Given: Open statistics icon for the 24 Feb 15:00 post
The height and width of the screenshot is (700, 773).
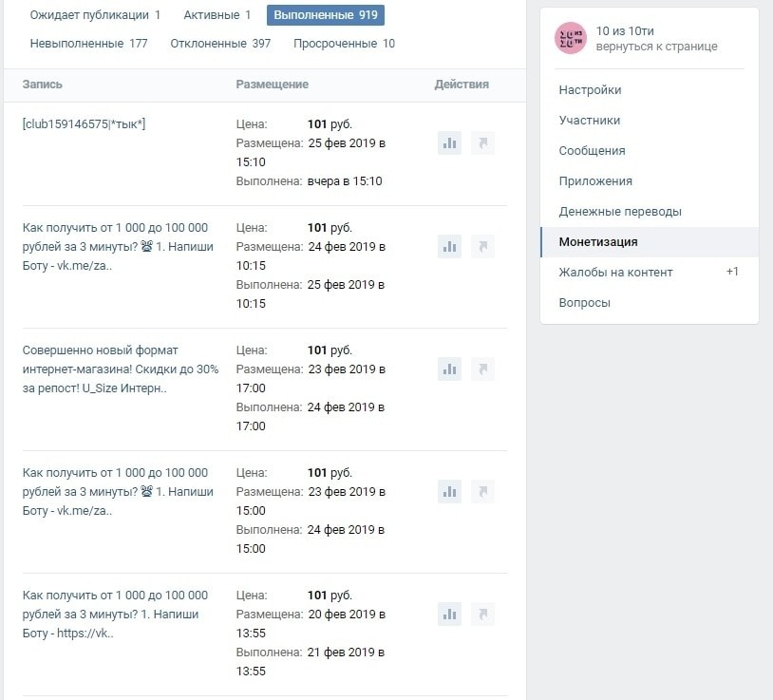Looking at the screenshot, I should tap(449, 492).
